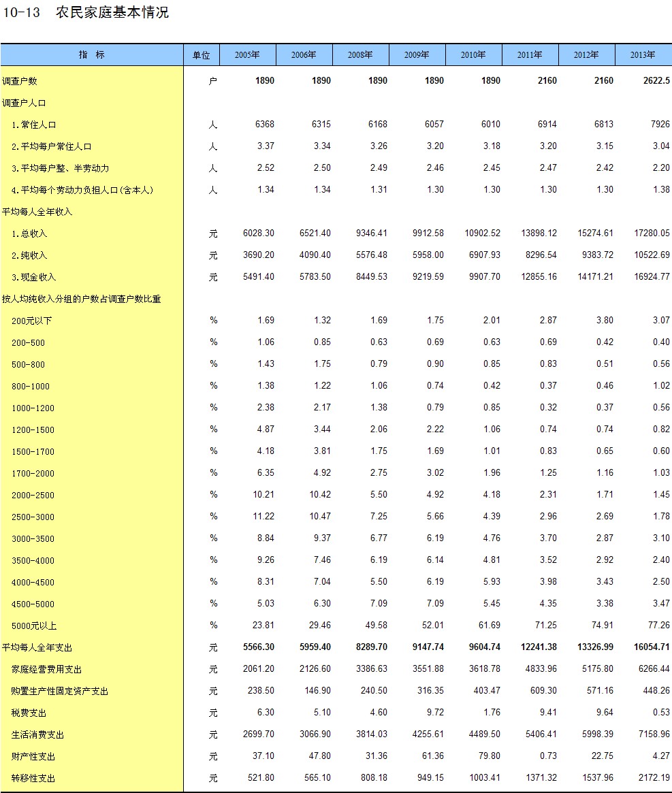Viewport: 672px width, 793px height.
Task: Click the 17280.05 总收入 value
Action: [652, 233]
